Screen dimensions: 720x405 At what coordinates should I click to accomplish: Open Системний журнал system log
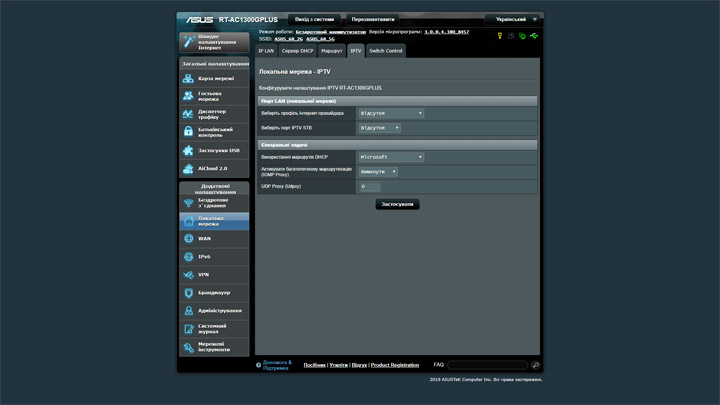click(214, 329)
